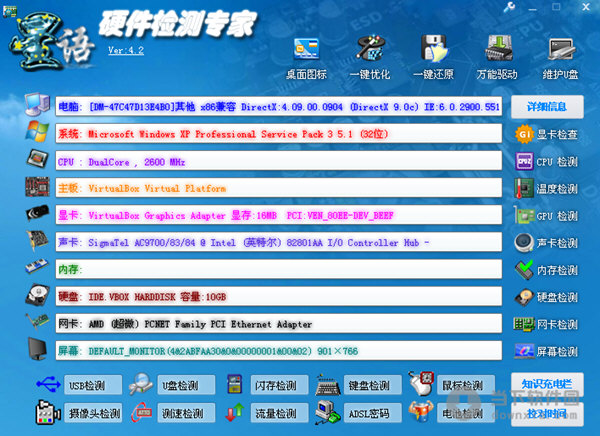Click the CPU chip icon on left
Image resolution: width=600 pixels, height=436 pixels.
point(37,158)
